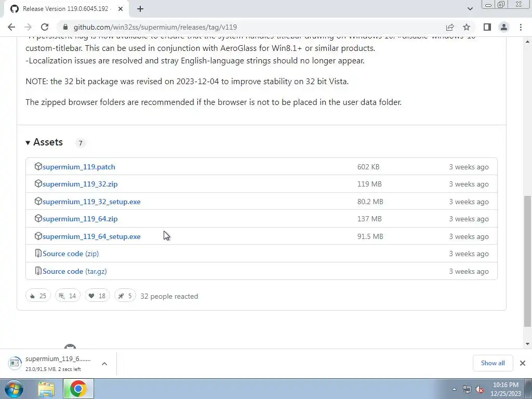The width and height of the screenshot is (532, 399).
Task: Open the muted volume tray icon
Action: coord(480,390)
